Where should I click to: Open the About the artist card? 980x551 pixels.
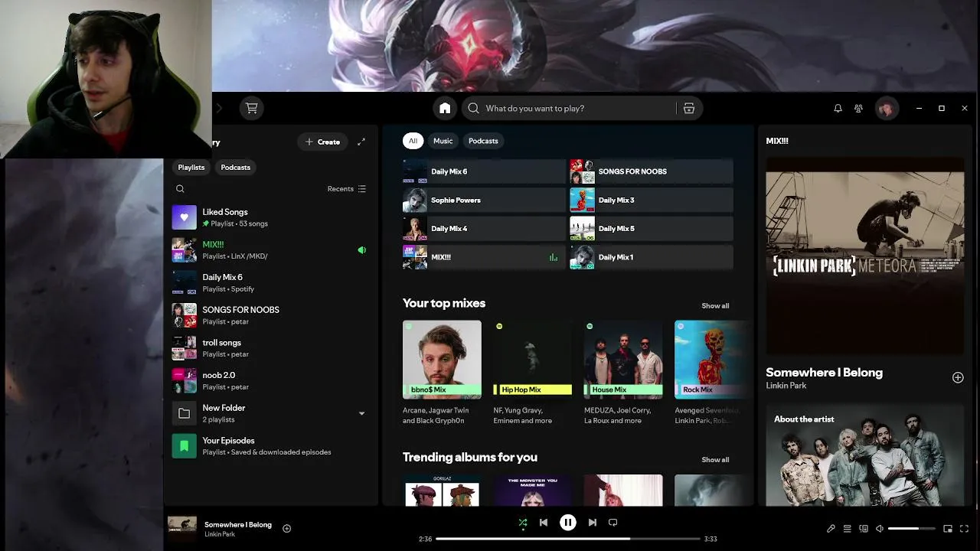[x=865, y=455]
